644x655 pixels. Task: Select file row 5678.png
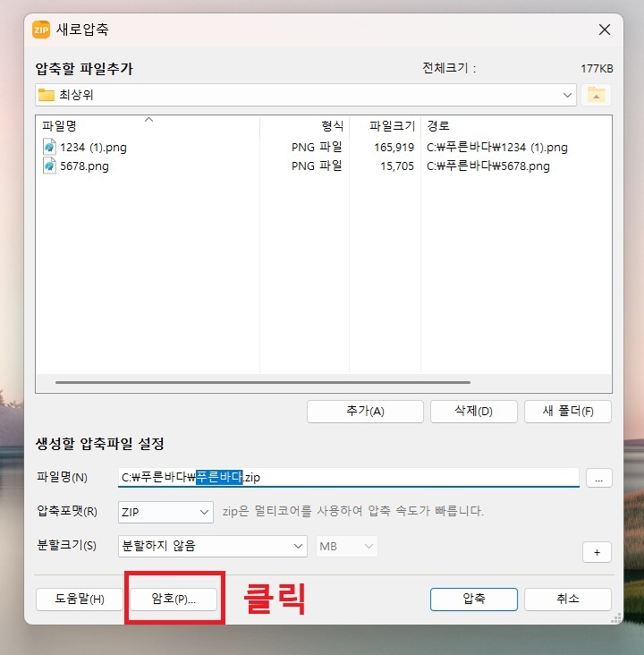[x=324, y=166]
